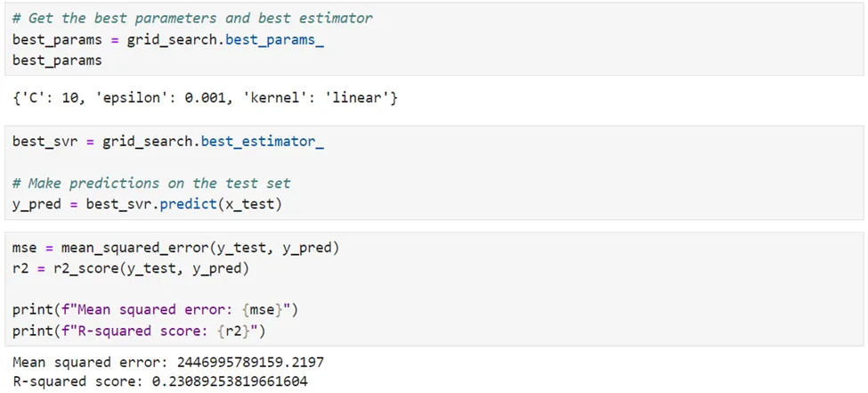This screenshot has height=393, width=868.
Task: Click the {mse} placeholder in f-string
Action: tap(262, 310)
